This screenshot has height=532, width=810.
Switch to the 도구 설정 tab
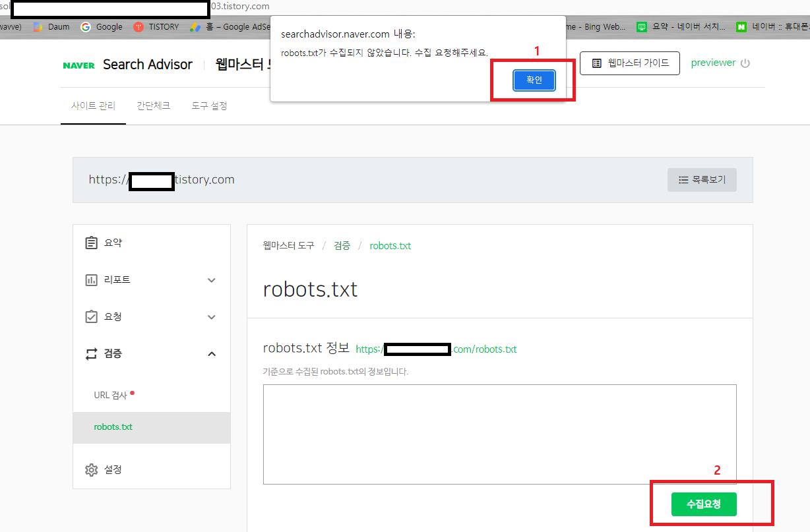coord(209,105)
